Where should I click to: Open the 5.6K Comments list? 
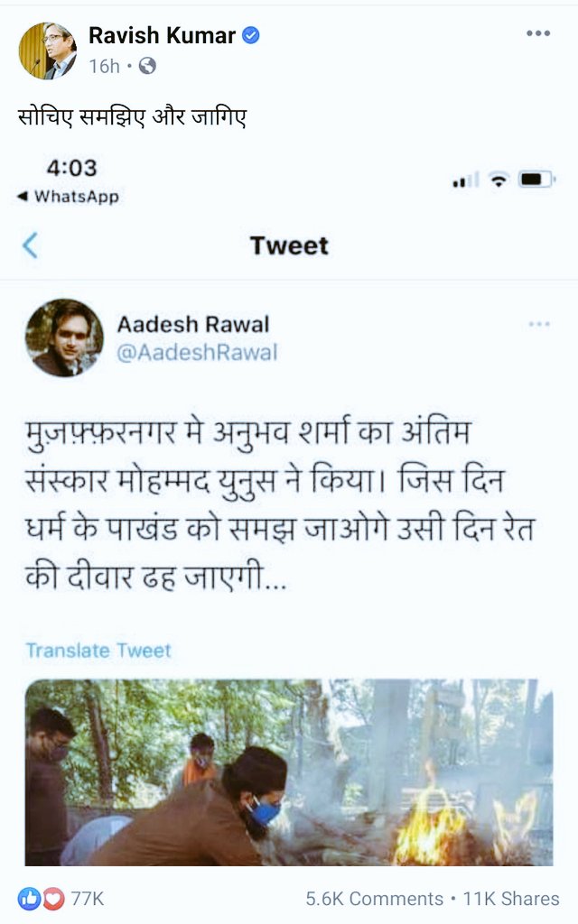[374, 899]
